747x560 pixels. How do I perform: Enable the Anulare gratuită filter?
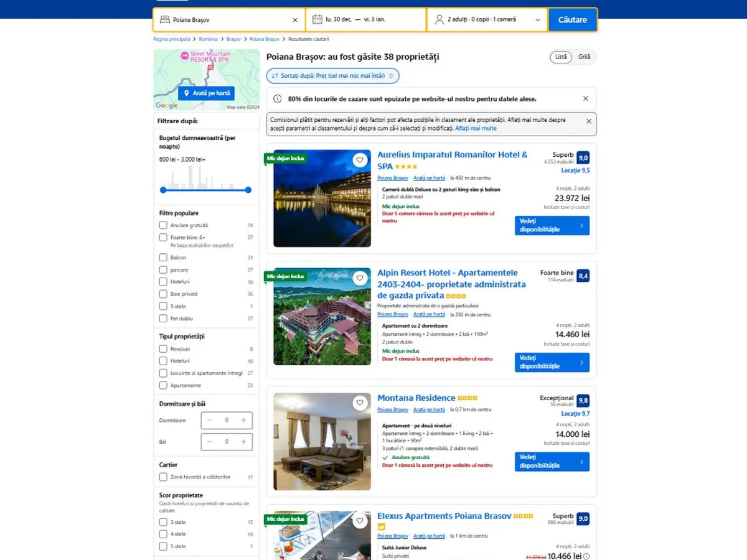click(163, 225)
